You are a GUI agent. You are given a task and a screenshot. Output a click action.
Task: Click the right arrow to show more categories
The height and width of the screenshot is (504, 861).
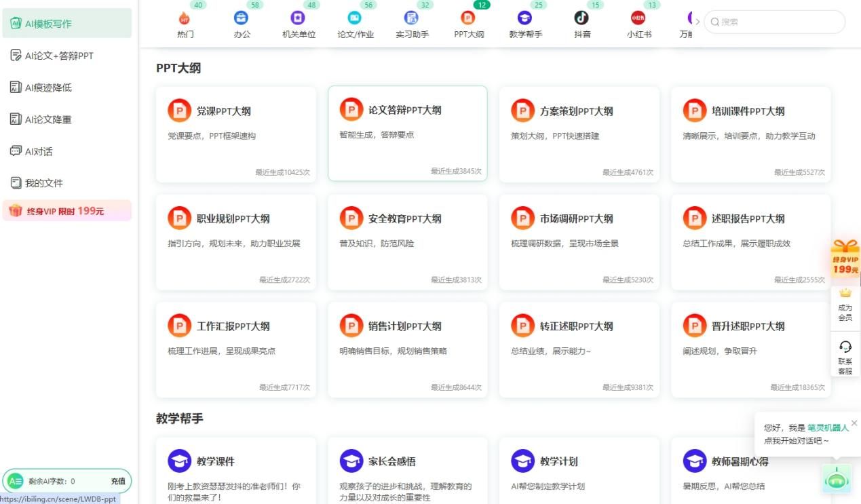tap(697, 22)
